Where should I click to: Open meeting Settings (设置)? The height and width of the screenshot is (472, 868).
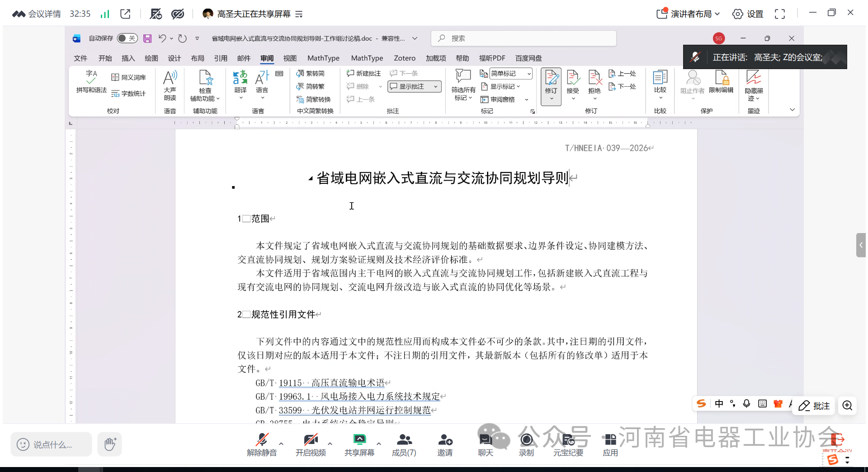point(748,14)
